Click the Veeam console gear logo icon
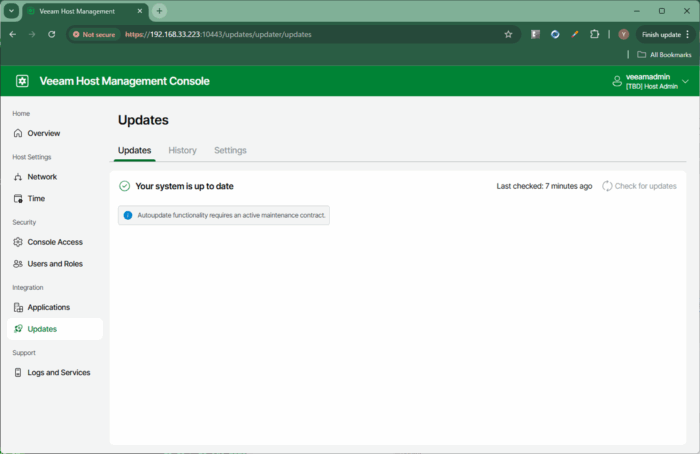The height and width of the screenshot is (454, 700). (22, 81)
